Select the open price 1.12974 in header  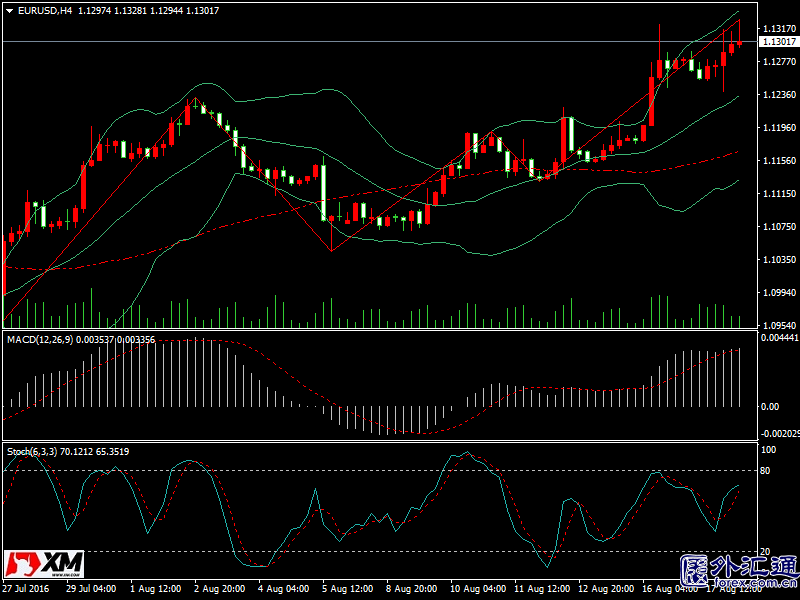94,10
